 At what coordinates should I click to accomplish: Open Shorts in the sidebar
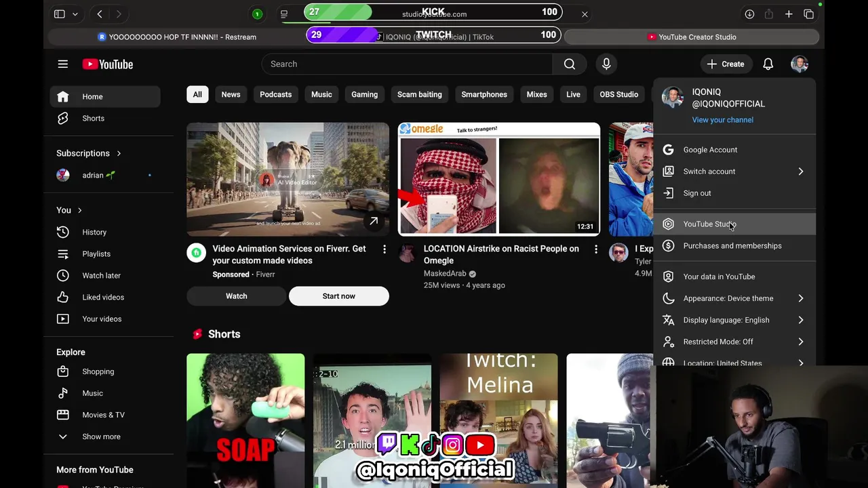tap(105, 118)
